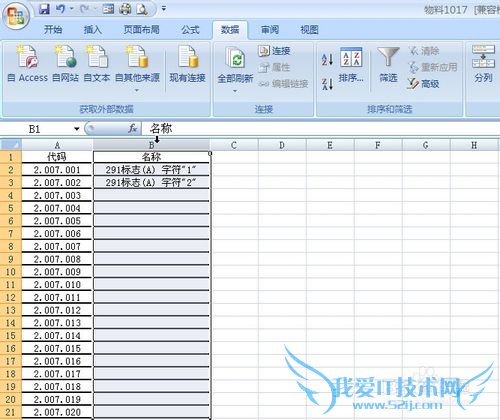Screen dimensions: 500x420
Task: Select column A header
Action: click(57, 145)
